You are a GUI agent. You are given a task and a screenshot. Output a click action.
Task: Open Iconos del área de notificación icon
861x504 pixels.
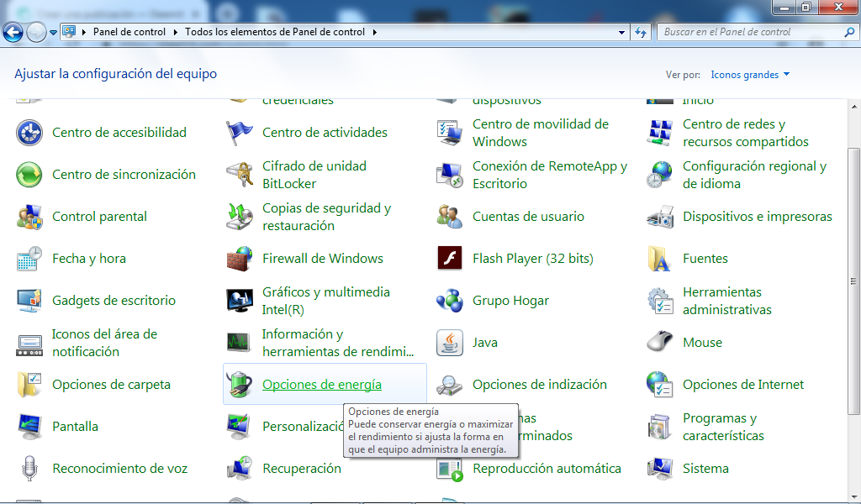pyautogui.click(x=29, y=344)
